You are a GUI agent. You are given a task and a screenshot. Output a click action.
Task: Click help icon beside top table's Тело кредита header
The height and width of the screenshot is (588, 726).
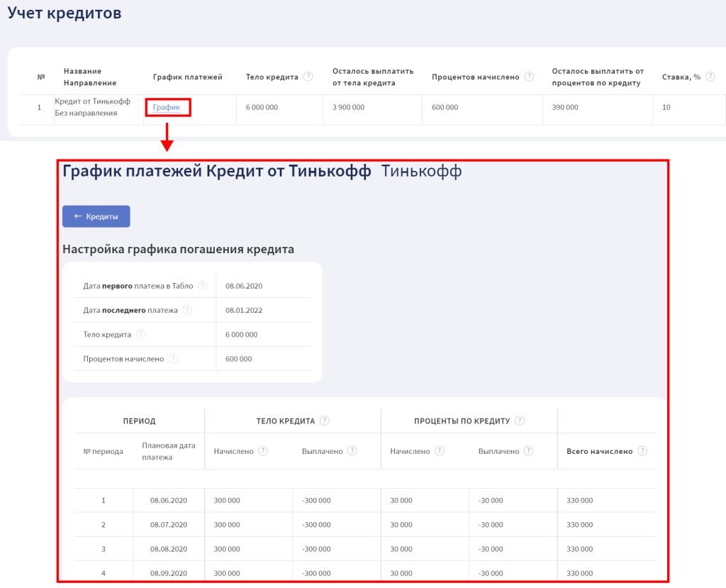(308, 77)
